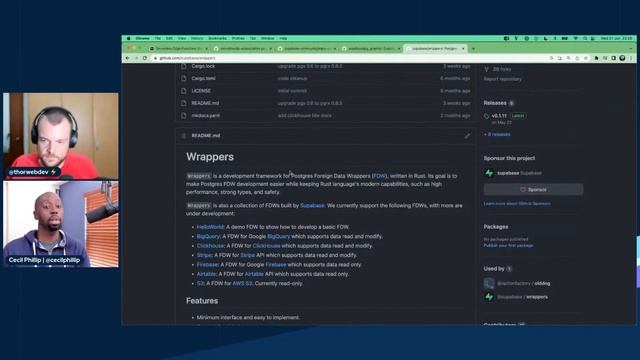
Task: Click the Wi-Fi status icon in menu bar
Action: click(x=576, y=38)
